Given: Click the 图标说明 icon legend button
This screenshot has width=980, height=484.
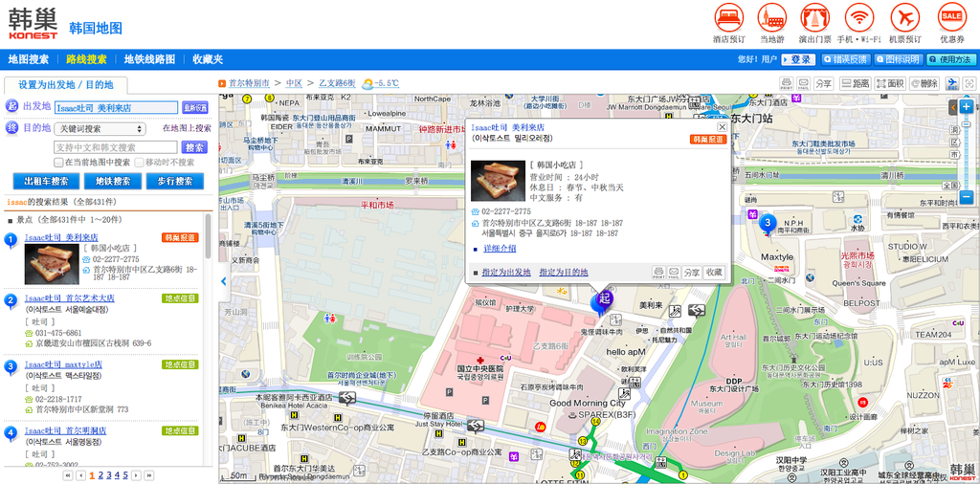Looking at the screenshot, I should click(x=899, y=59).
